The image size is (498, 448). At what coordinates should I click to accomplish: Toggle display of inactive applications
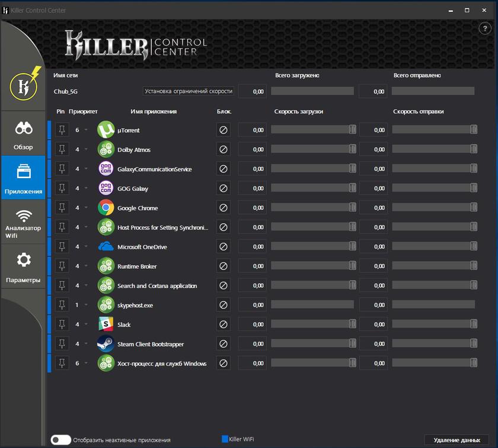click(61, 440)
